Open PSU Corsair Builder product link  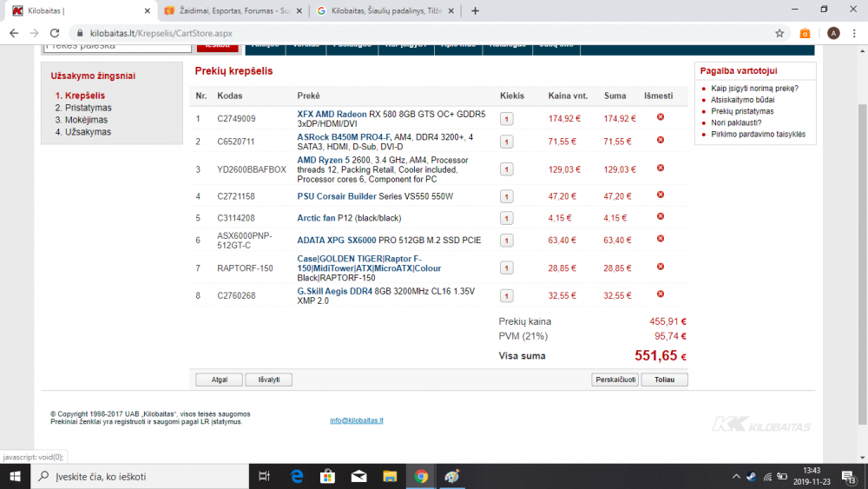pyautogui.click(x=337, y=196)
